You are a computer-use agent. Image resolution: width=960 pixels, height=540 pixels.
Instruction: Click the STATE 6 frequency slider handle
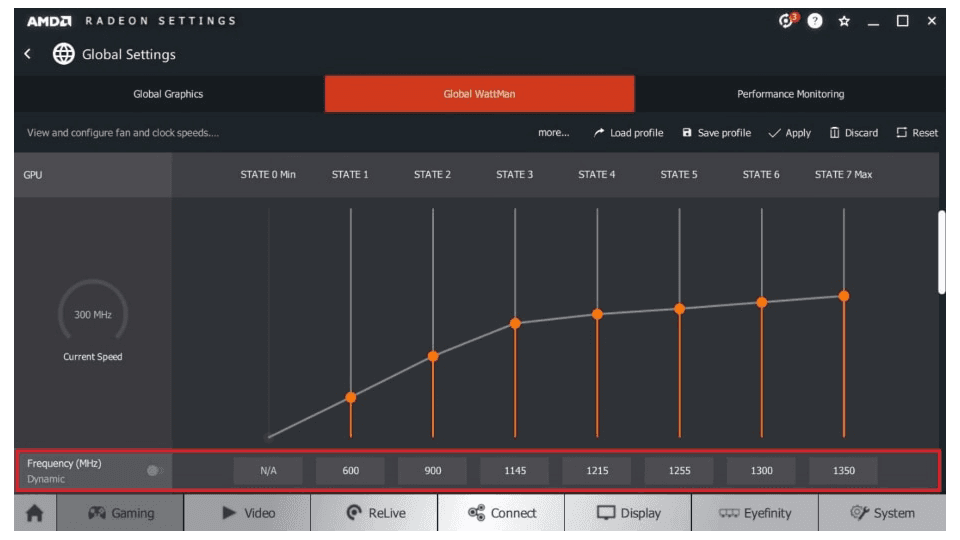[762, 302]
